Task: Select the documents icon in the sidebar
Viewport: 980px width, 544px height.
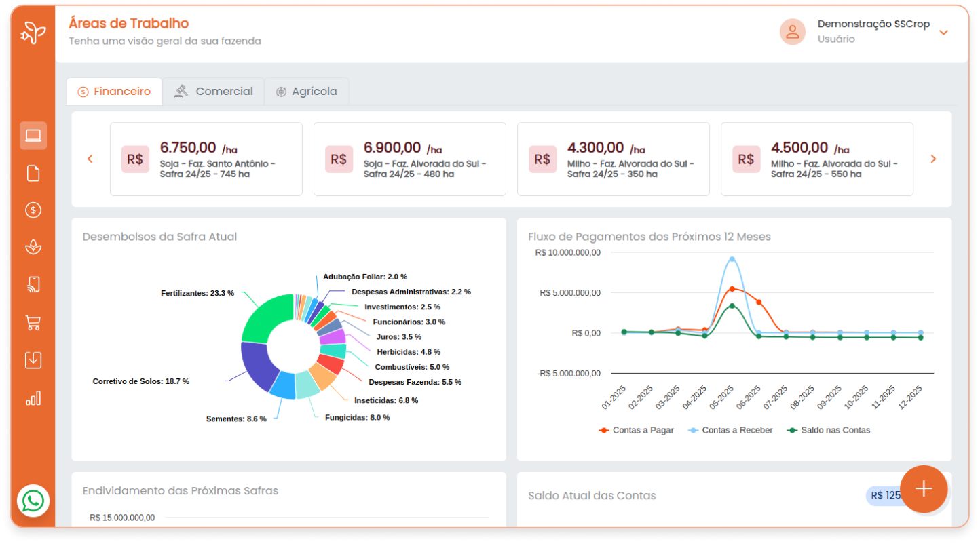Action: 33,172
